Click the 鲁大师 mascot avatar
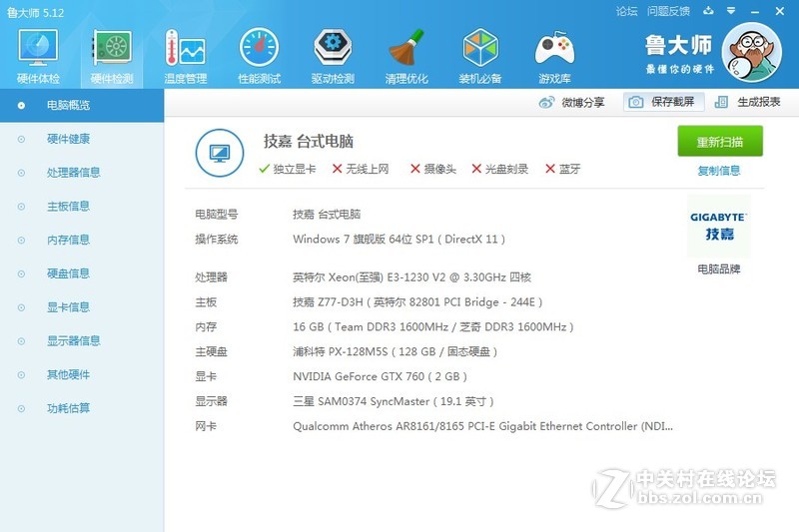This screenshot has height=532, width=799. tap(752, 52)
